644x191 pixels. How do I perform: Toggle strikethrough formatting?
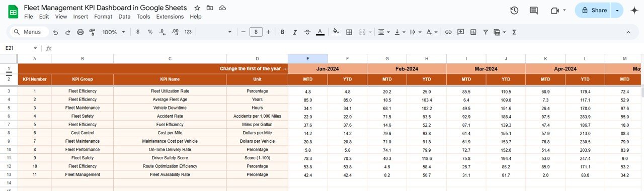pyautogui.click(x=307, y=32)
